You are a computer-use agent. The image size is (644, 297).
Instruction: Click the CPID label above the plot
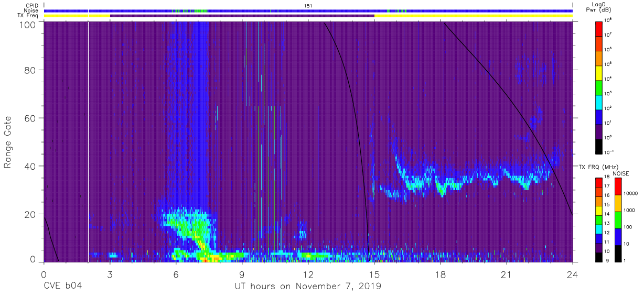[x=31, y=6]
